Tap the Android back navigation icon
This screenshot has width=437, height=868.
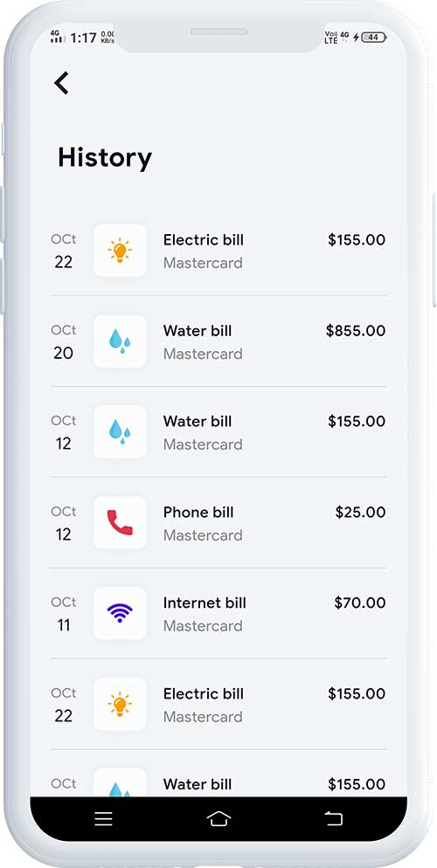point(333,819)
